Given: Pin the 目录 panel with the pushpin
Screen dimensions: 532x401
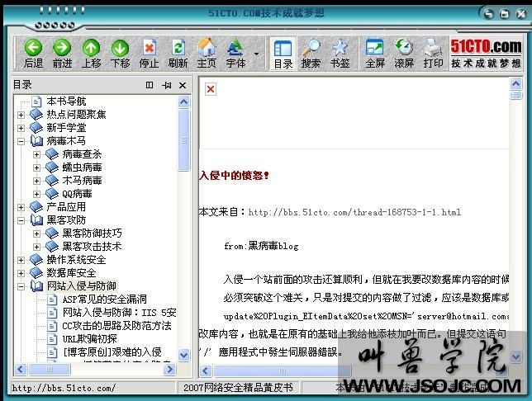Looking at the screenshot, I should click(166, 85).
